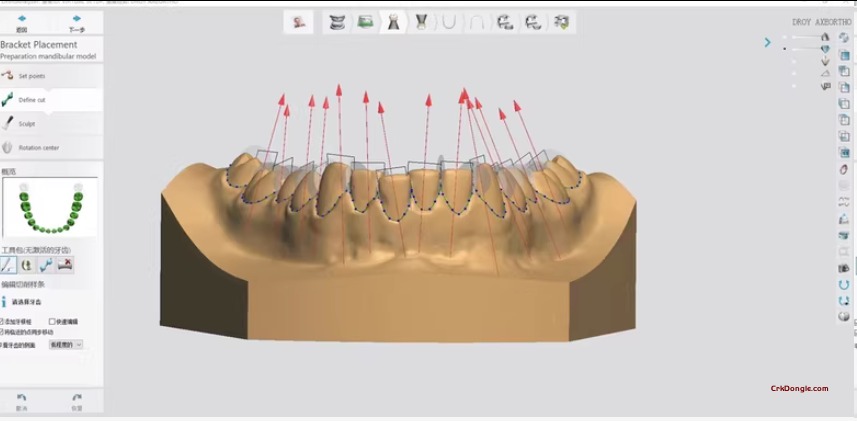Expand the blue chevron visibility panel

pyautogui.click(x=767, y=42)
